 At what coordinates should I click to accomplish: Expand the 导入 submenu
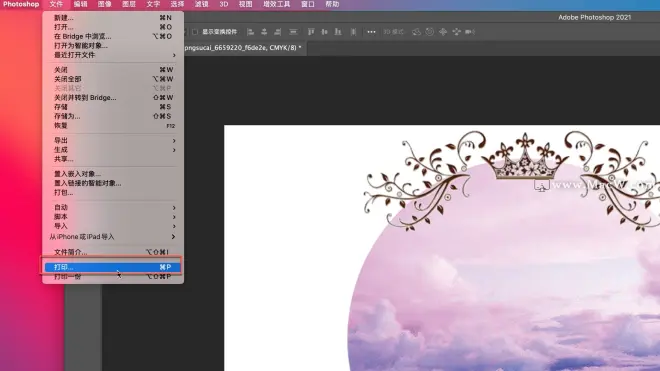[113, 226]
